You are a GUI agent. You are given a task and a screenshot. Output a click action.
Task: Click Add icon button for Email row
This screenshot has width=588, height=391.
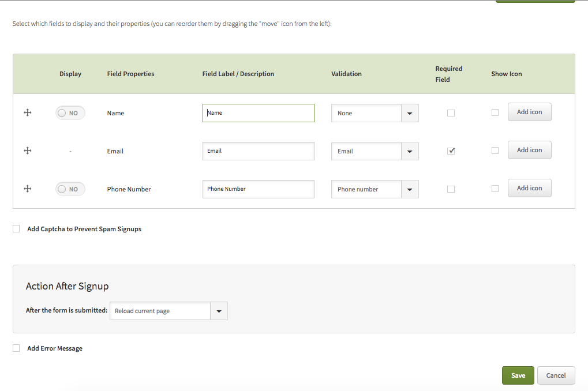click(530, 150)
